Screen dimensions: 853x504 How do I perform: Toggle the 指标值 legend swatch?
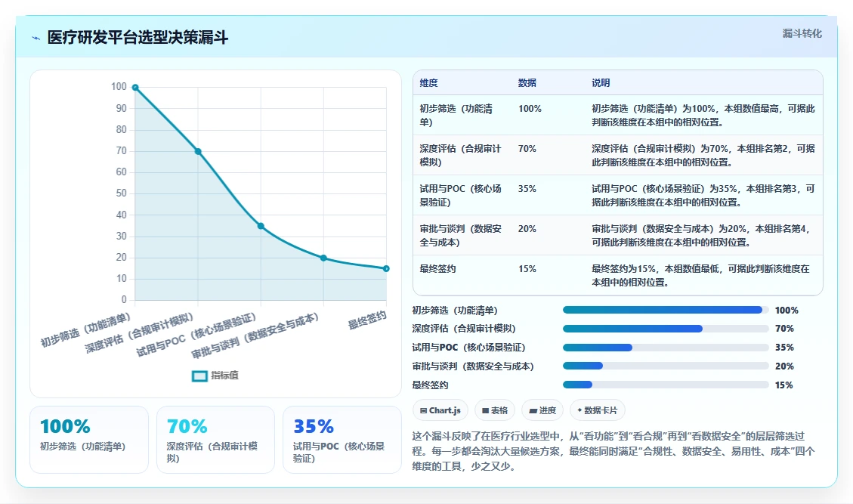(199, 376)
